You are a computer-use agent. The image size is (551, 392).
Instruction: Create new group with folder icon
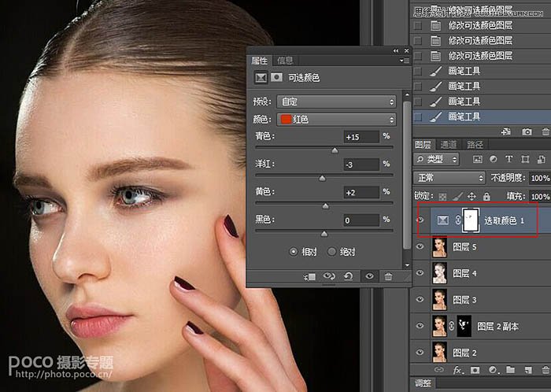point(511,369)
